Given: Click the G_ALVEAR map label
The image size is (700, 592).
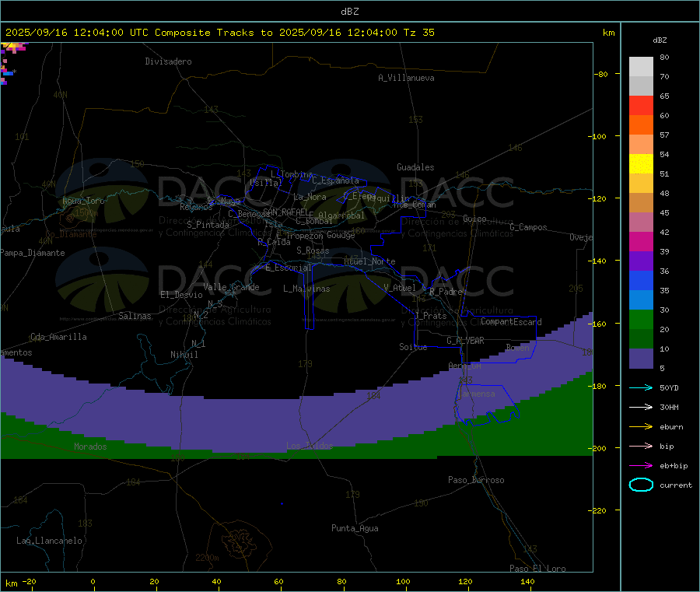Looking at the screenshot, I should (465, 341).
